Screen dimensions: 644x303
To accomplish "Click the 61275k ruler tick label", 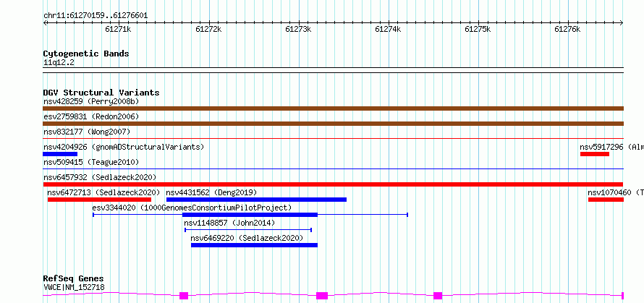I will (478, 29).
